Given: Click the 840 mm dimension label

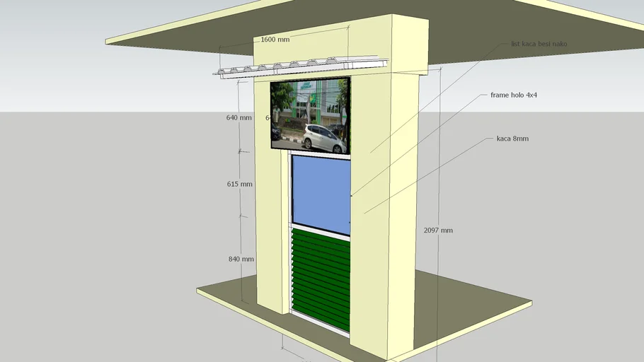Looking at the screenshot, I should [241, 259].
